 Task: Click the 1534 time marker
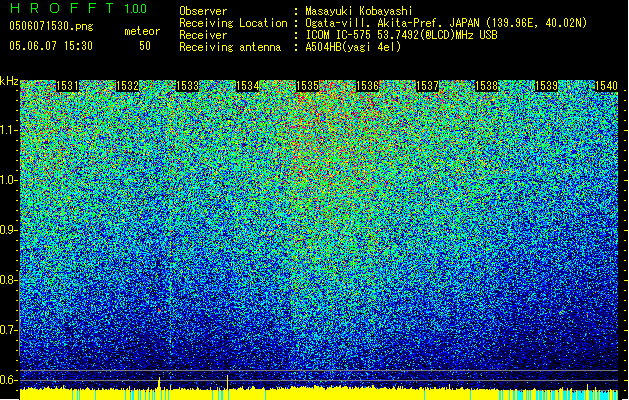point(248,86)
